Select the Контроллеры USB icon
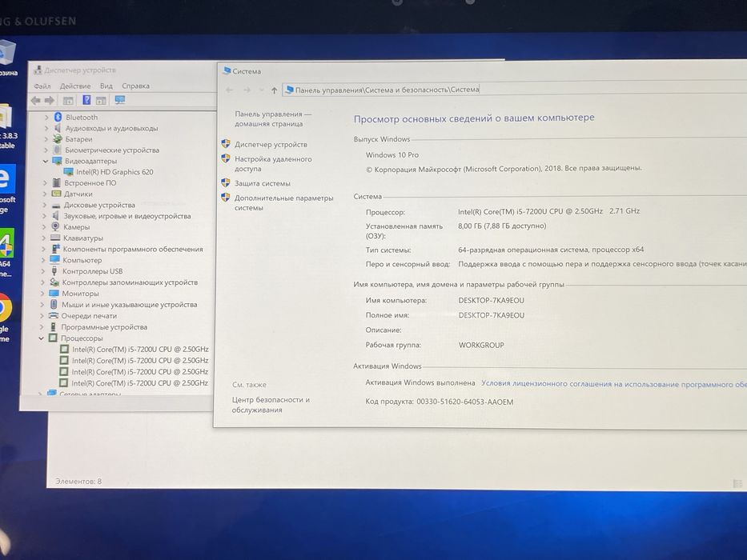Viewport: 747px width, 560px height. (54, 271)
